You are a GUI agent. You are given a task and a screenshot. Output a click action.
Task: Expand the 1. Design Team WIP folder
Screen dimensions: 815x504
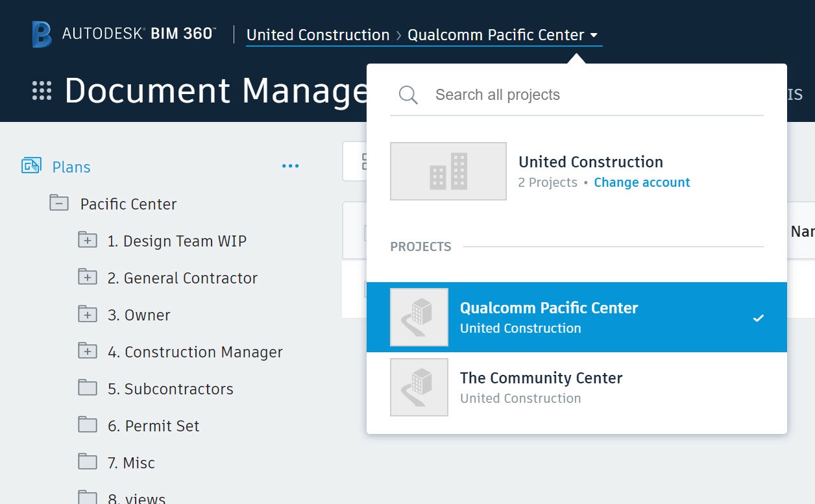point(88,240)
